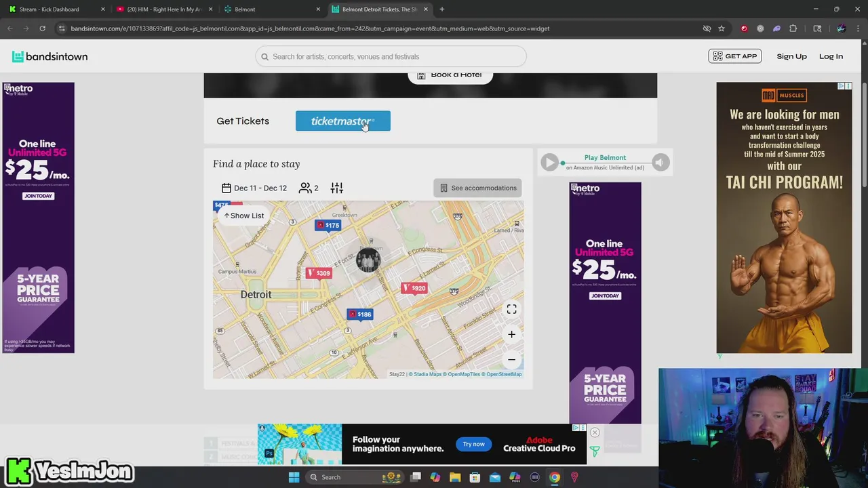This screenshot has height=488, width=868.
Task: Open the accommodation filters sliders icon
Action: pyautogui.click(x=337, y=188)
